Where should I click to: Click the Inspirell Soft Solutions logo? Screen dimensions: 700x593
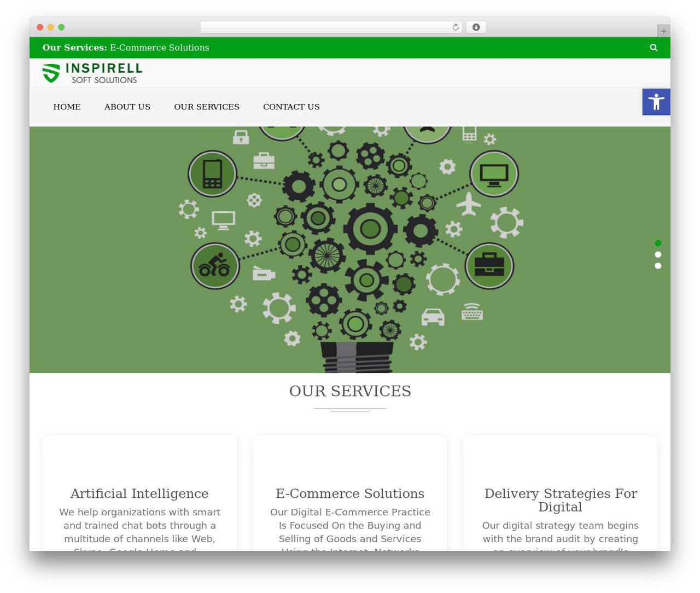tap(92, 73)
